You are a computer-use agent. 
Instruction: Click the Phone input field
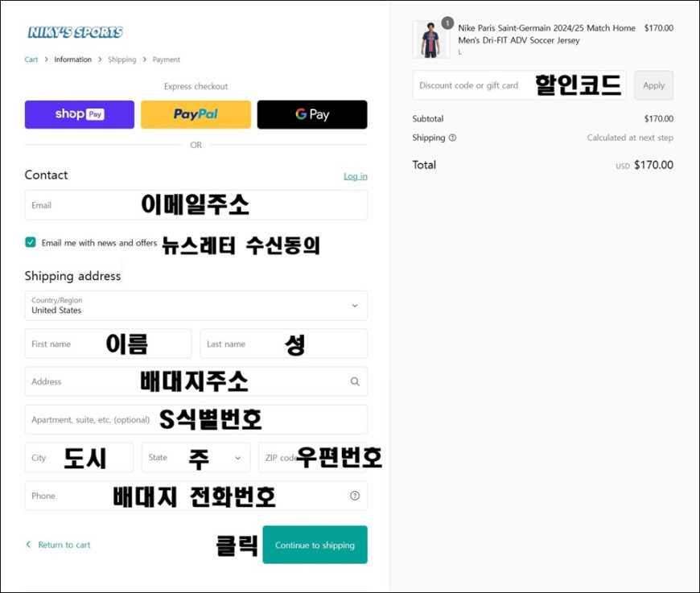click(x=196, y=496)
